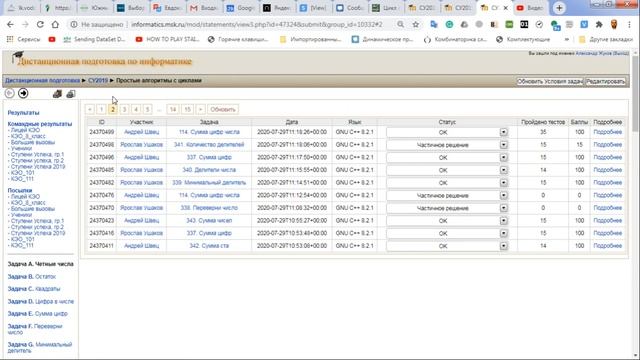The height and width of the screenshot is (360, 640).
Task: Bookmark this page with the star icon
Action: click(x=416, y=24)
